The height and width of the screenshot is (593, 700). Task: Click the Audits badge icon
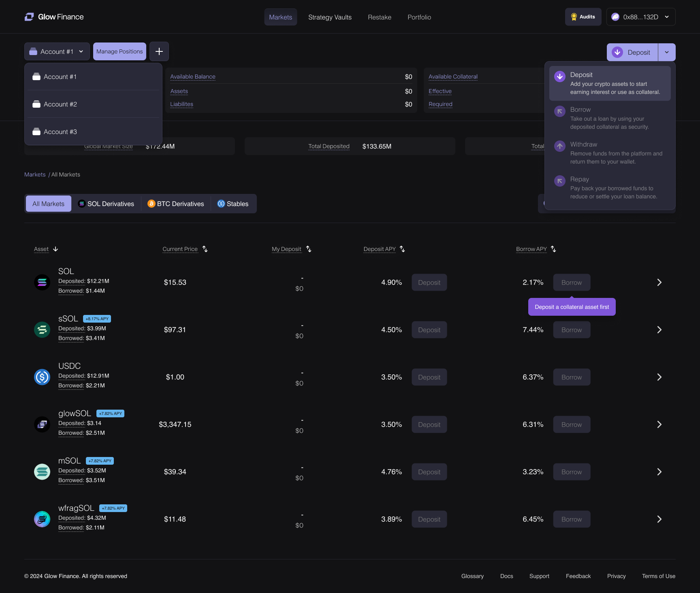click(x=574, y=17)
